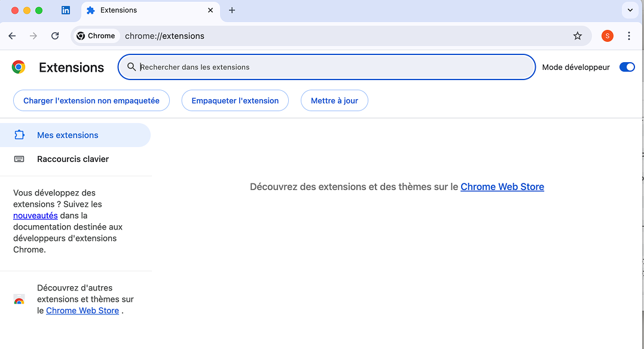Screen dimensions: 644x349
Task: Open the profile avatar S
Action: (607, 36)
